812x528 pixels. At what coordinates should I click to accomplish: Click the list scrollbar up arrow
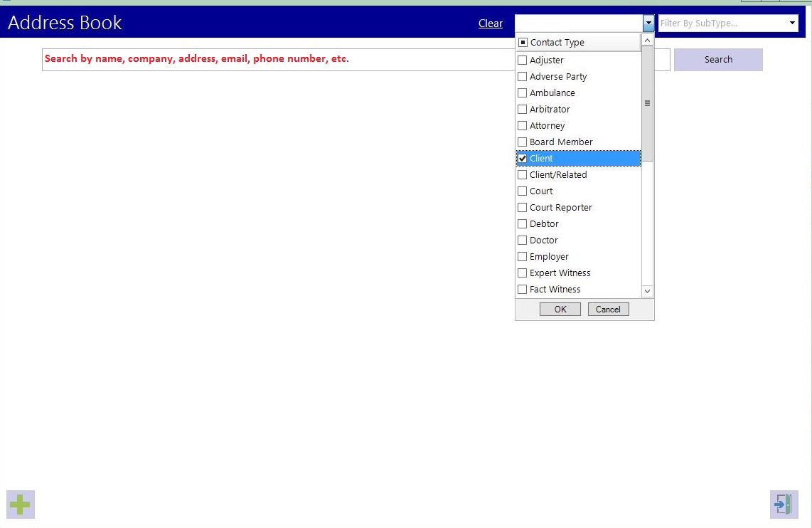(x=647, y=40)
